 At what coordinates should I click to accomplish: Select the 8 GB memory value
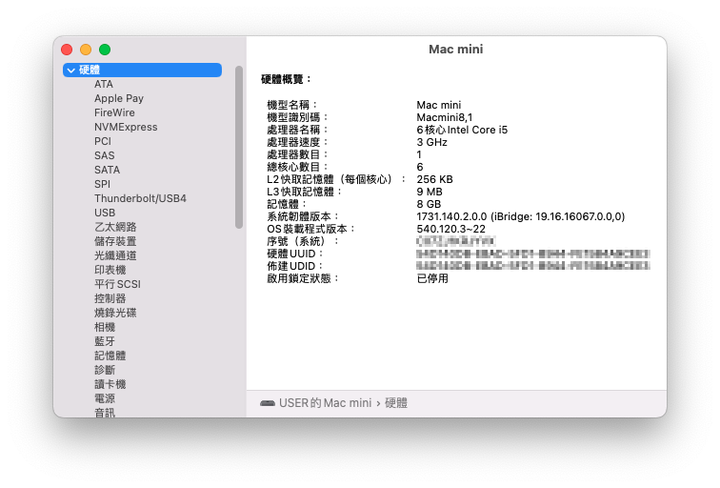[x=429, y=204]
